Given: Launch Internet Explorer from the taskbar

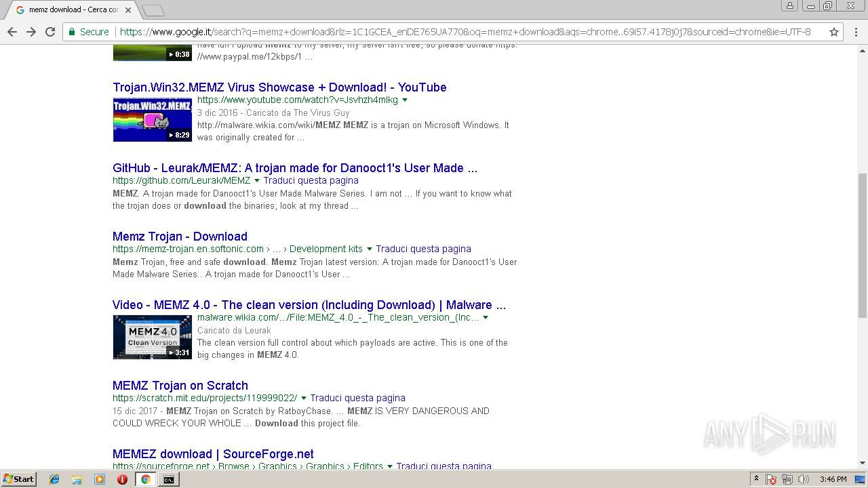Looking at the screenshot, I should tap(54, 479).
